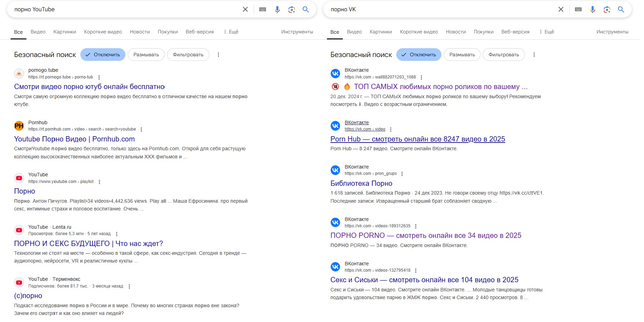Click the PH favicon of the rt.pornhub.com result
The height and width of the screenshot is (322, 644).
click(19, 126)
